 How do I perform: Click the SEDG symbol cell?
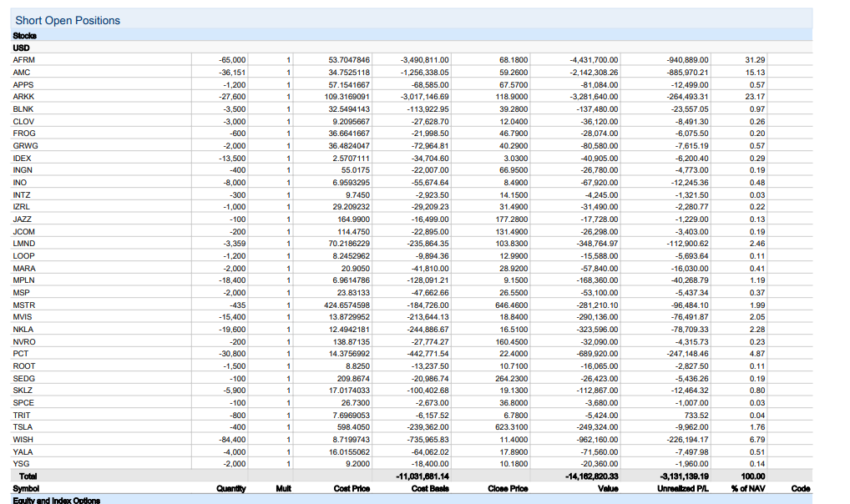[x=24, y=379]
